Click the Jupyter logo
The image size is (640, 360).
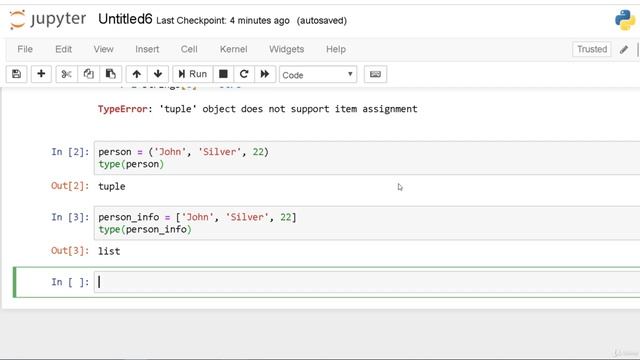[47, 20]
